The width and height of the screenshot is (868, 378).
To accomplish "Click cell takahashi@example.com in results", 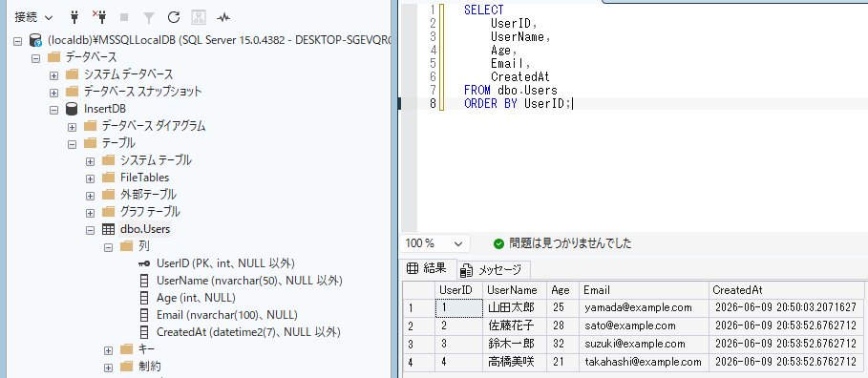I will 644,363.
